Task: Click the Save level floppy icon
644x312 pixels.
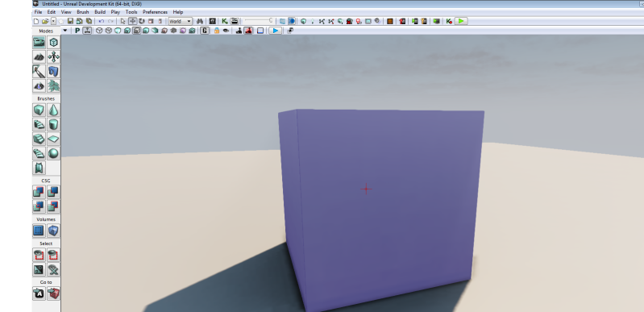Action: pos(70,21)
